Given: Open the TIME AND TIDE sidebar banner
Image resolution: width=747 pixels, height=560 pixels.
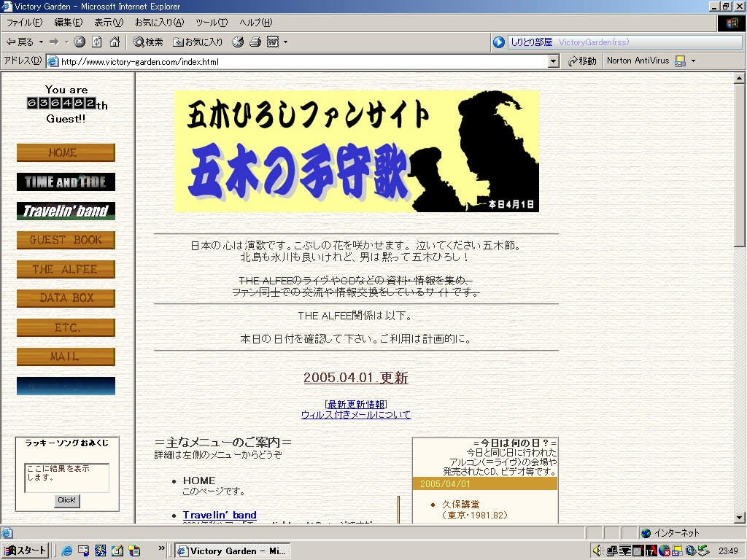Looking at the screenshot, I should pyautogui.click(x=66, y=182).
